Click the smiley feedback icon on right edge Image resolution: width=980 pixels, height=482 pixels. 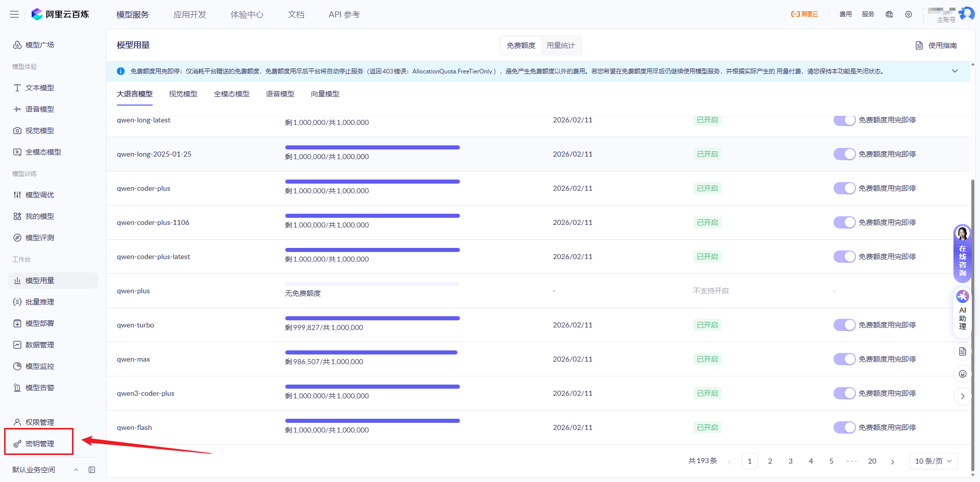click(963, 374)
